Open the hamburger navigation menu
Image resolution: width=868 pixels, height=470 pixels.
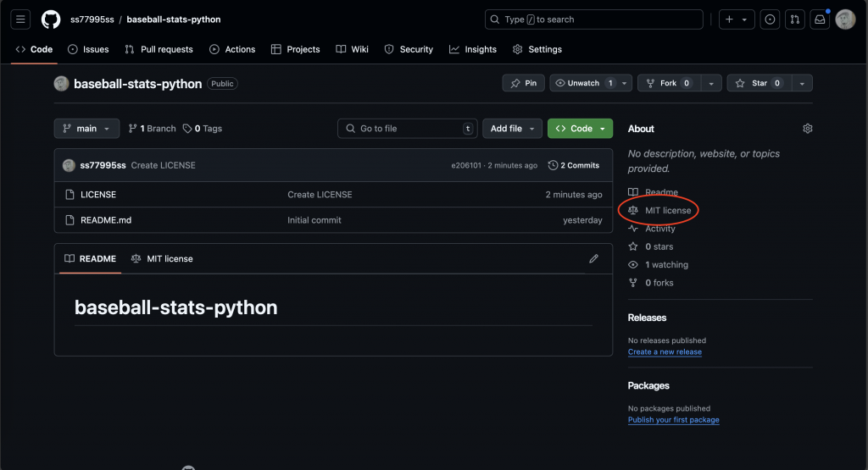21,19
